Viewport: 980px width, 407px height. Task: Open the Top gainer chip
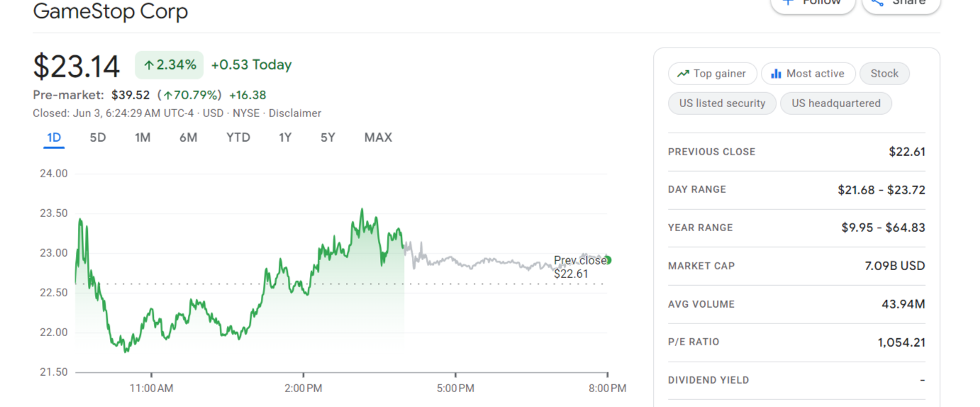712,74
